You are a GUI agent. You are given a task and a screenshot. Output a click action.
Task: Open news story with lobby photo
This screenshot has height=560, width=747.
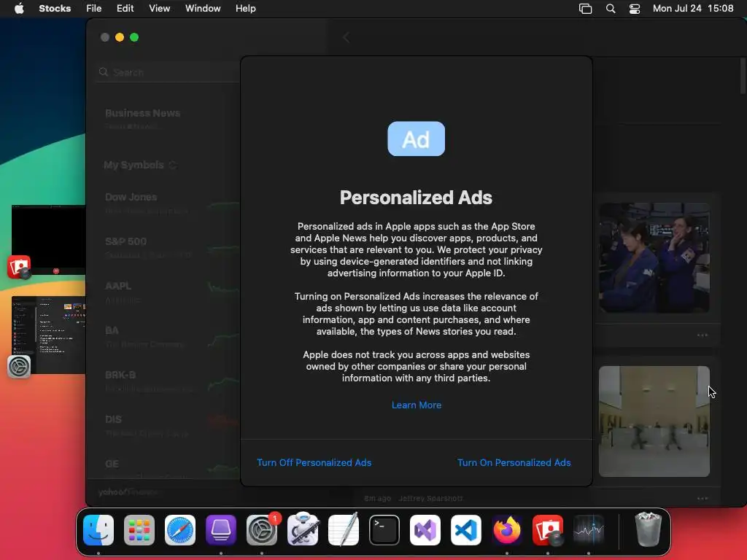click(x=654, y=421)
